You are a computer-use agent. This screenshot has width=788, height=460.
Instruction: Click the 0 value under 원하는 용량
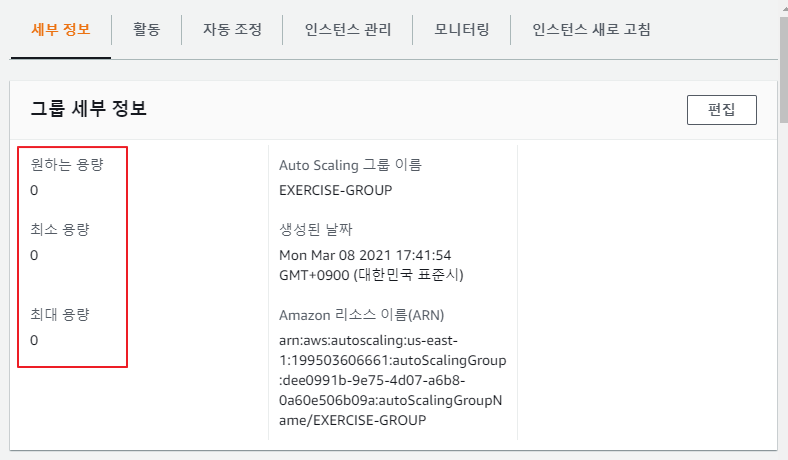pyautogui.click(x=34, y=191)
